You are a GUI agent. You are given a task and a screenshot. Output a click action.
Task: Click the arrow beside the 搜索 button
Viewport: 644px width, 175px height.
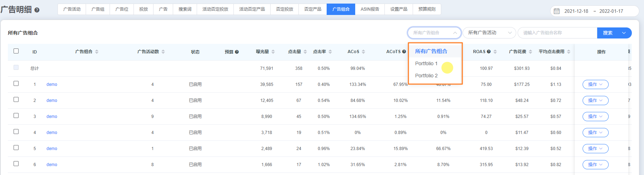pos(624,33)
